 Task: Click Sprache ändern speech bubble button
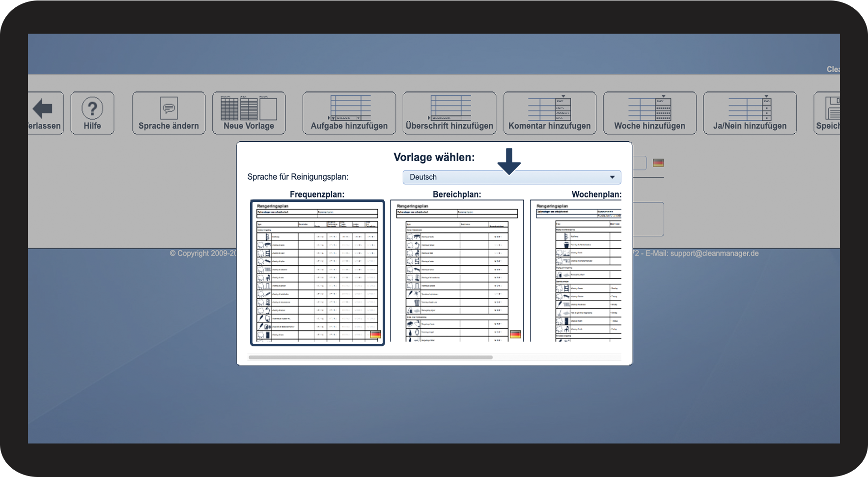point(168,113)
